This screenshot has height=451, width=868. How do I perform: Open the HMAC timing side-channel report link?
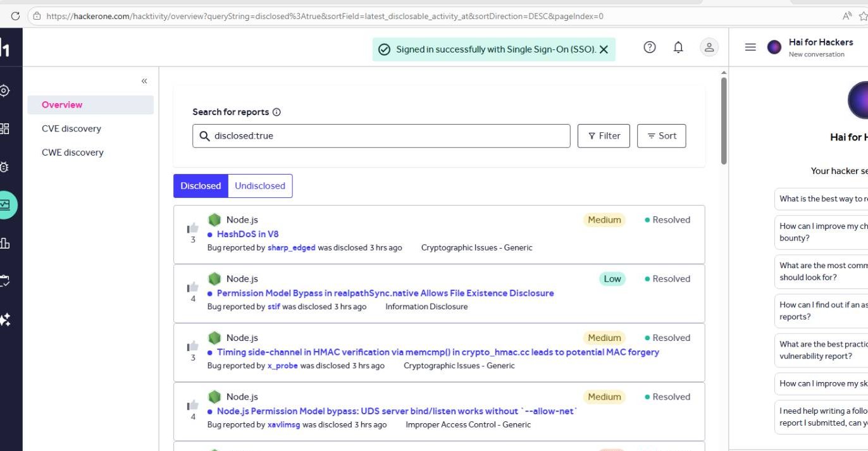(x=438, y=352)
